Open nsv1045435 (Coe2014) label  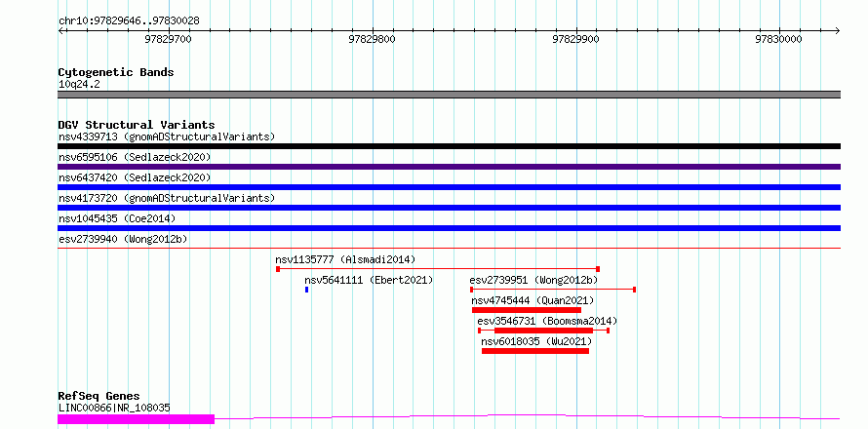click(117, 218)
